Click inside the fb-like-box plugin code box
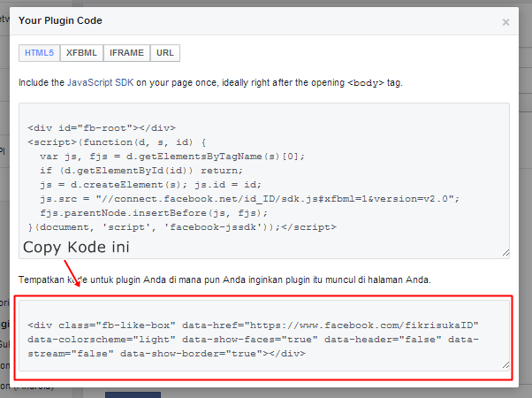This screenshot has width=532, height=398. pyautogui.click(x=264, y=335)
